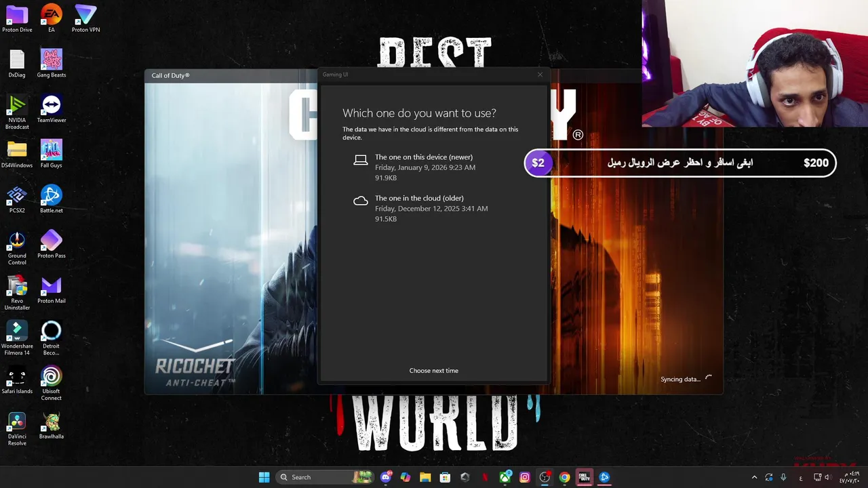Open the Windows Start menu
The height and width of the screenshot is (488, 868).
[x=264, y=477]
